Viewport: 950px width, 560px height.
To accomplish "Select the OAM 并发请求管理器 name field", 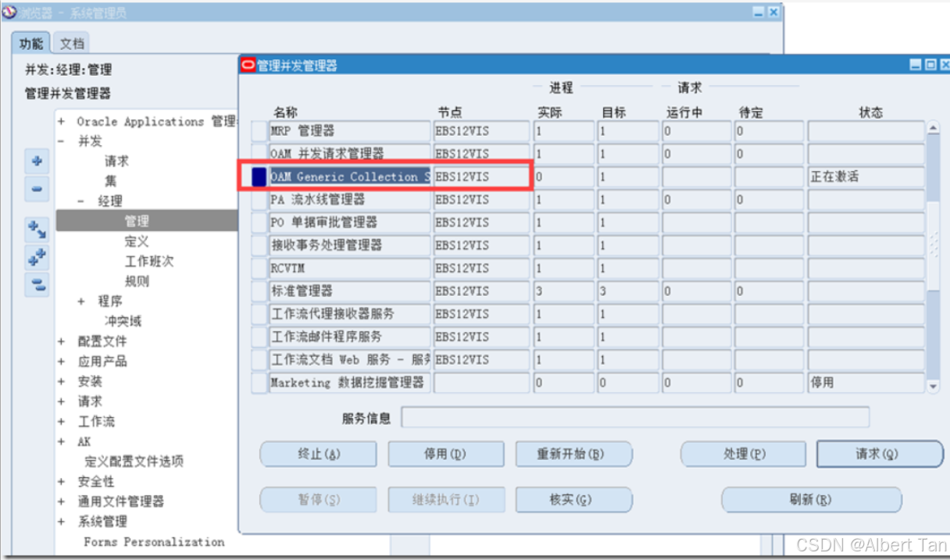I will click(349, 154).
